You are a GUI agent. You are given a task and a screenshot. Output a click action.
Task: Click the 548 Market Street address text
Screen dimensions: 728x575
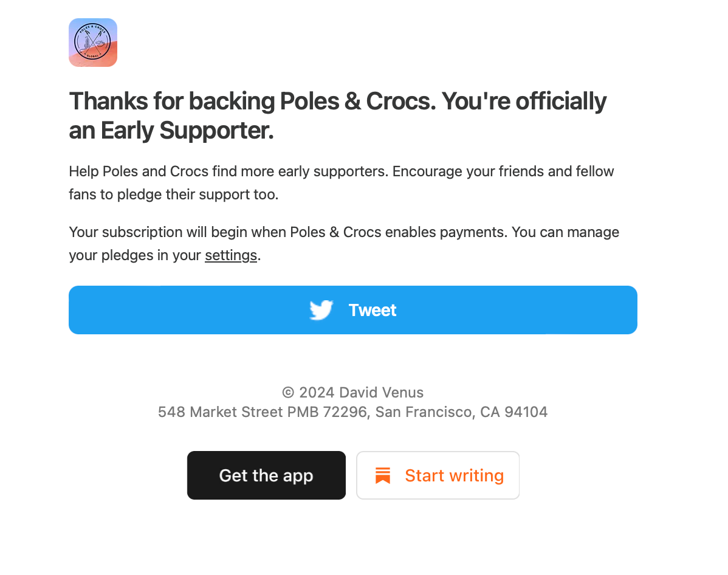[353, 411]
